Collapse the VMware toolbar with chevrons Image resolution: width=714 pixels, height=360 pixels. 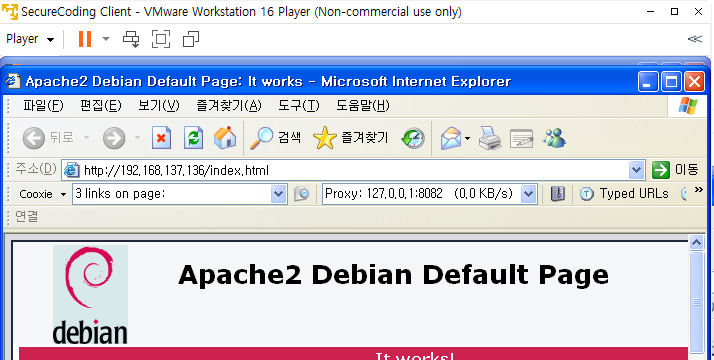[694, 39]
